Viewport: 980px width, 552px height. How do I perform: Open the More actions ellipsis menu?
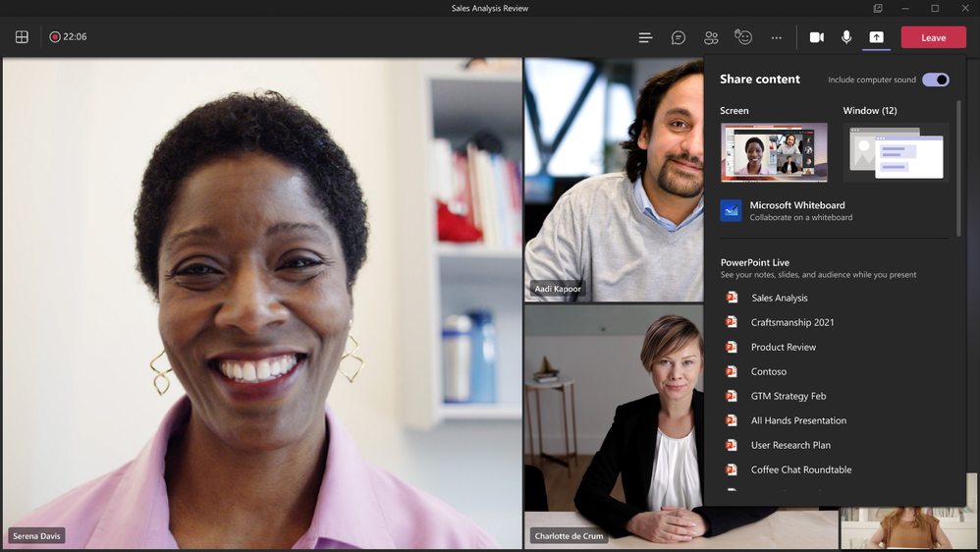click(777, 37)
